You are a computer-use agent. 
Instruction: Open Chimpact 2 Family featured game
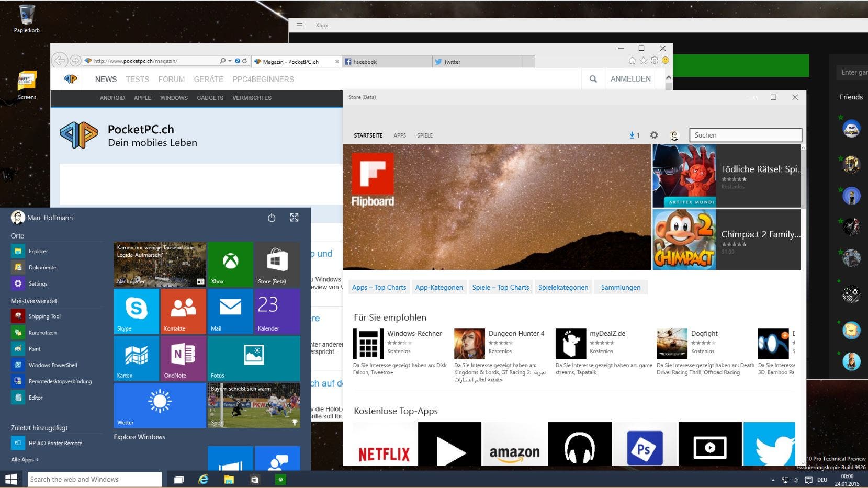click(726, 240)
